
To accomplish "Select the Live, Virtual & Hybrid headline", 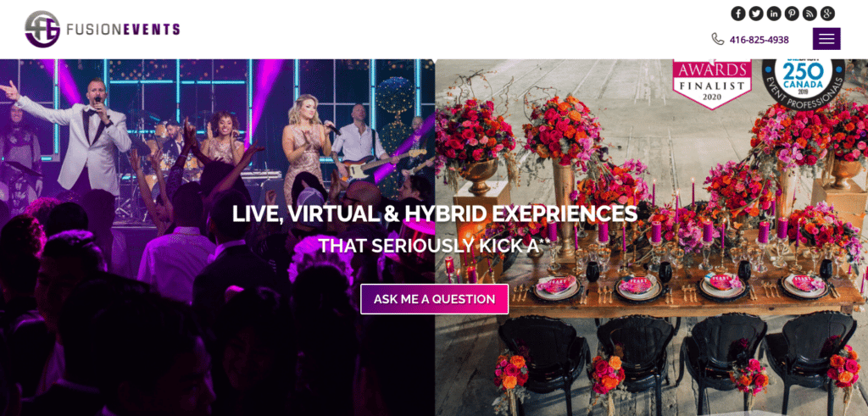I will [435, 214].
